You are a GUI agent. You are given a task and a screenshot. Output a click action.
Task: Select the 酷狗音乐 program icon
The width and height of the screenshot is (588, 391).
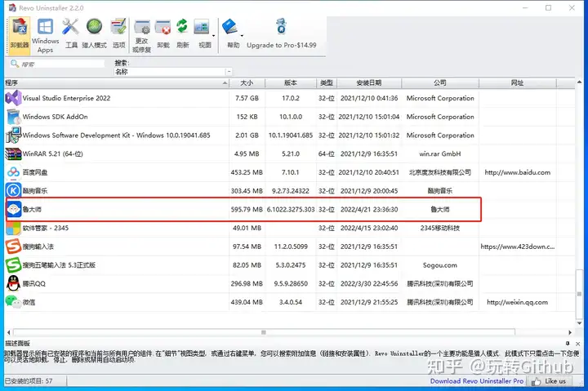pos(13,190)
